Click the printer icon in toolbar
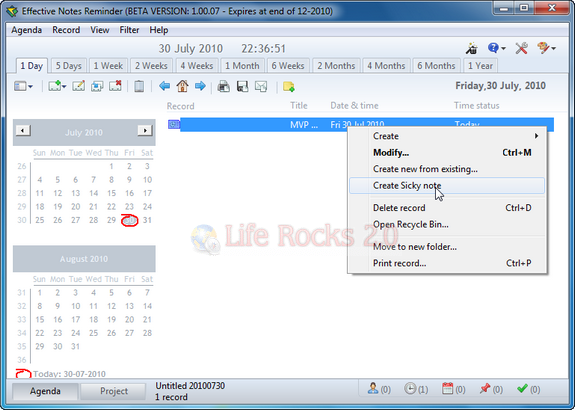Screen dimensions: 575x410 (224, 87)
